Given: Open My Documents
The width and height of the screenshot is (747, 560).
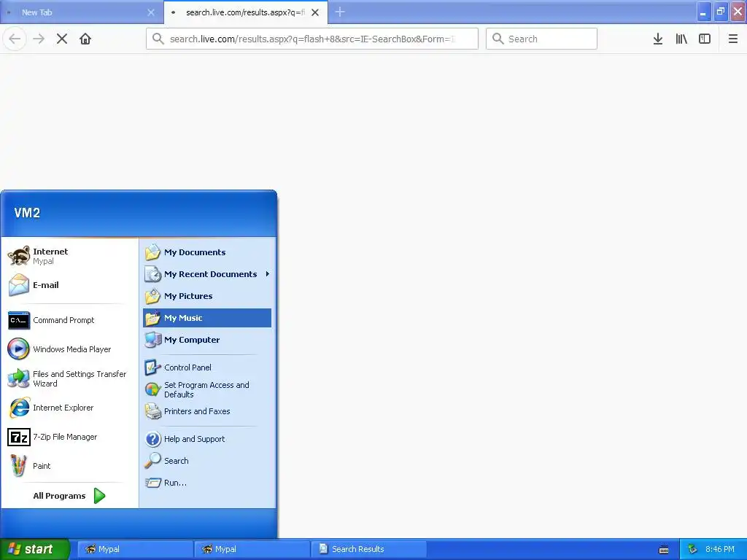Looking at the screenshot, I should tap(207, 252).
